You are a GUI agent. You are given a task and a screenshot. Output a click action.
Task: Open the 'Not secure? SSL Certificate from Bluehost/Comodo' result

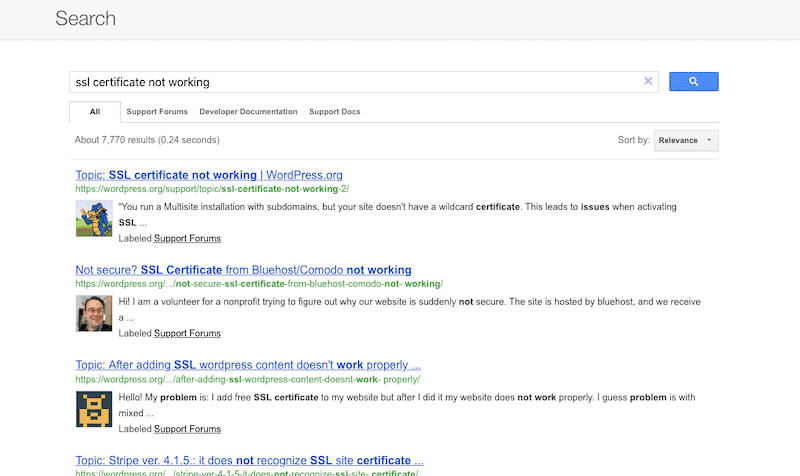coord(243,270)
